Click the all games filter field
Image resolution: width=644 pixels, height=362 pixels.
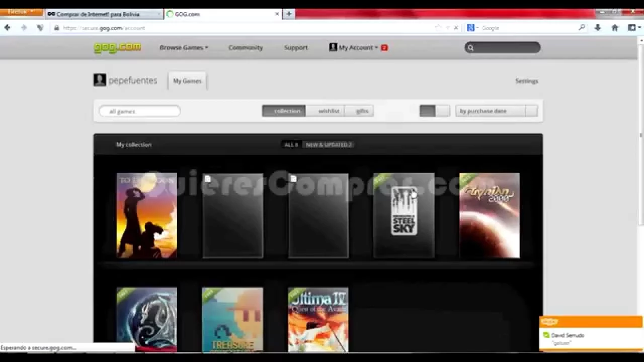pos(140,111)
